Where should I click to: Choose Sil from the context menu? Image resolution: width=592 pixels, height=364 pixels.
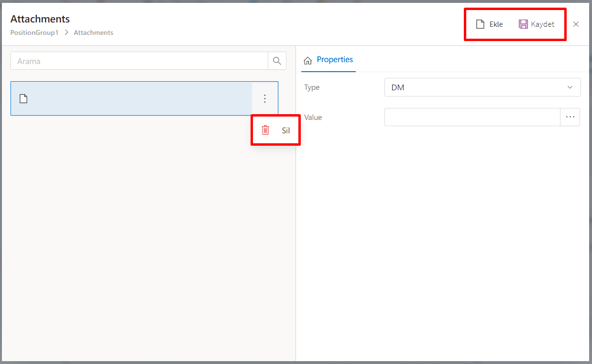[x=275, y=130]
